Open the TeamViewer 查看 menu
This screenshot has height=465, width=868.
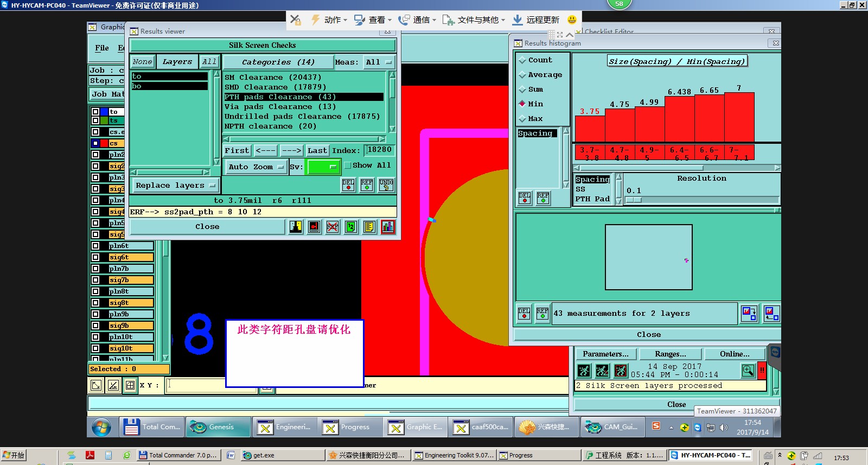point(373,20)
